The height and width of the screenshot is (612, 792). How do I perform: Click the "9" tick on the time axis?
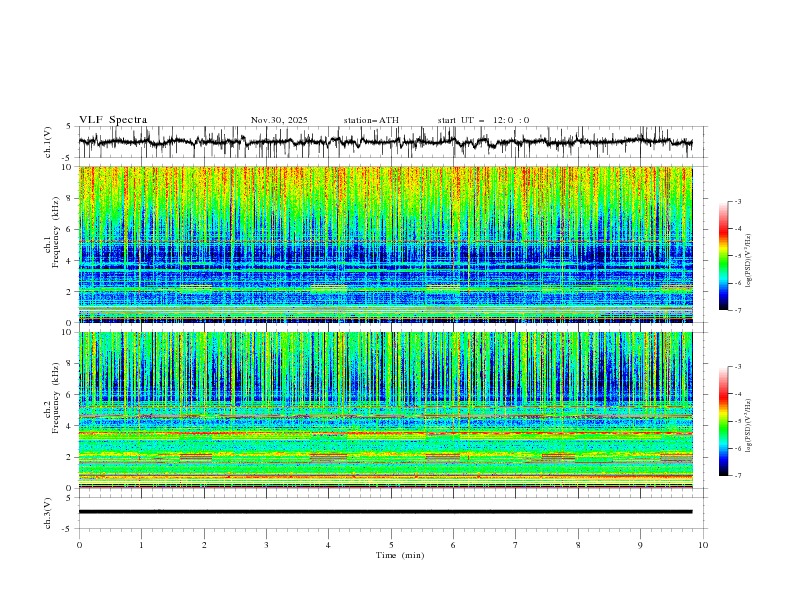click(x=640, y=545)
